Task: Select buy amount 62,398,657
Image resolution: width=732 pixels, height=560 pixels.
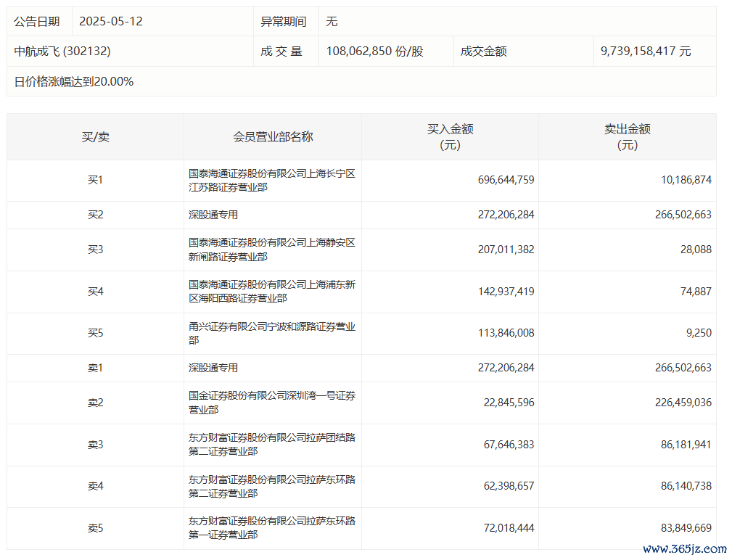Action: coord(509,486)
